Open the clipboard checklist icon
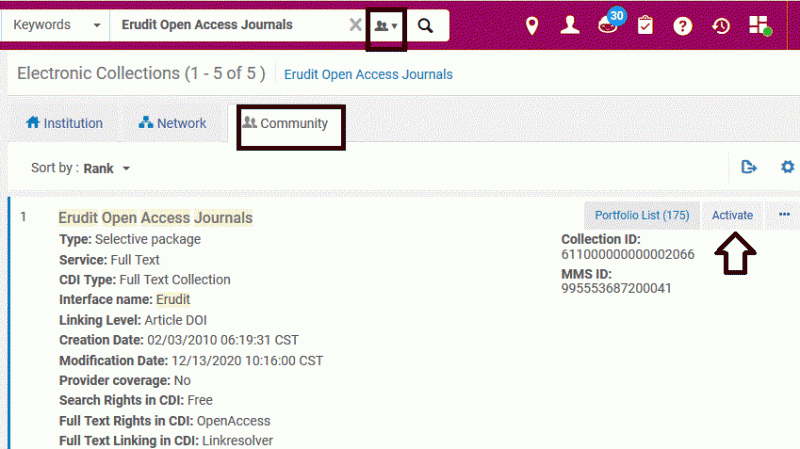 click(x=645, y=26)
